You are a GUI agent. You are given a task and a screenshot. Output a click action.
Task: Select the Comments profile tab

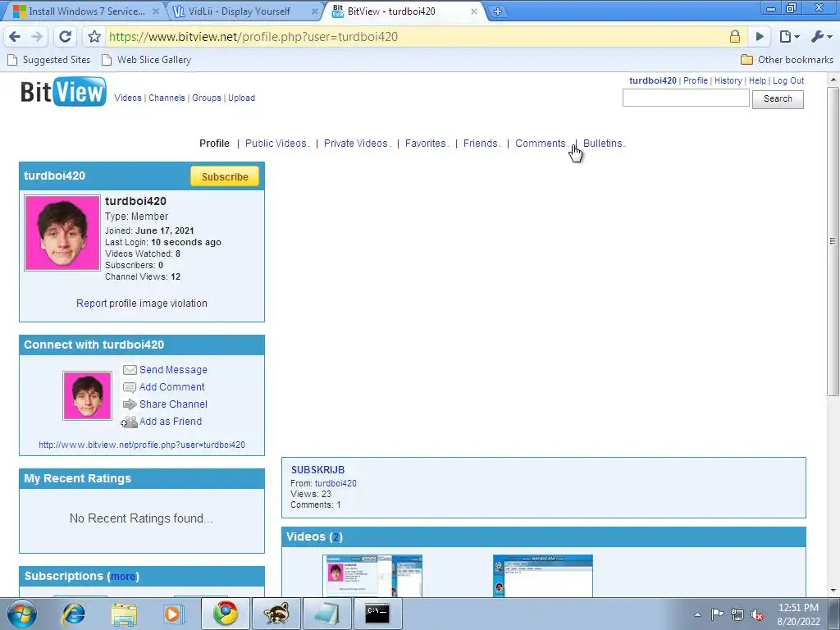[541, 144]
